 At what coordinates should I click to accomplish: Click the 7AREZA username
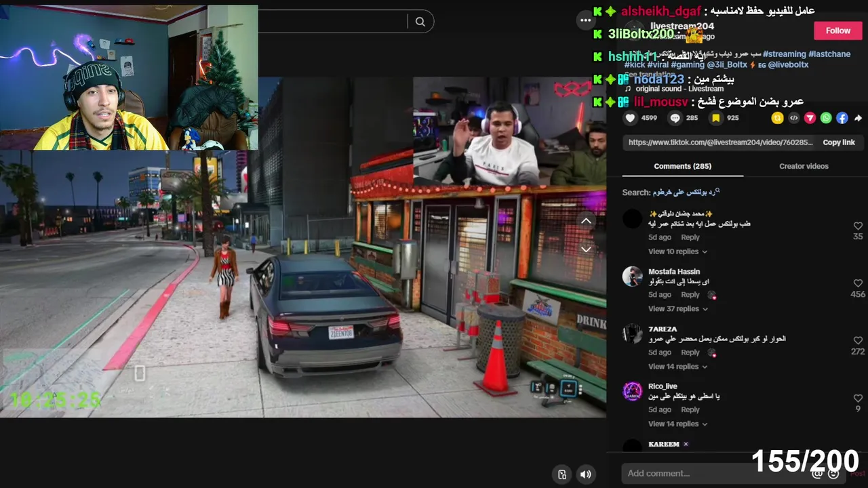(663, 329)
